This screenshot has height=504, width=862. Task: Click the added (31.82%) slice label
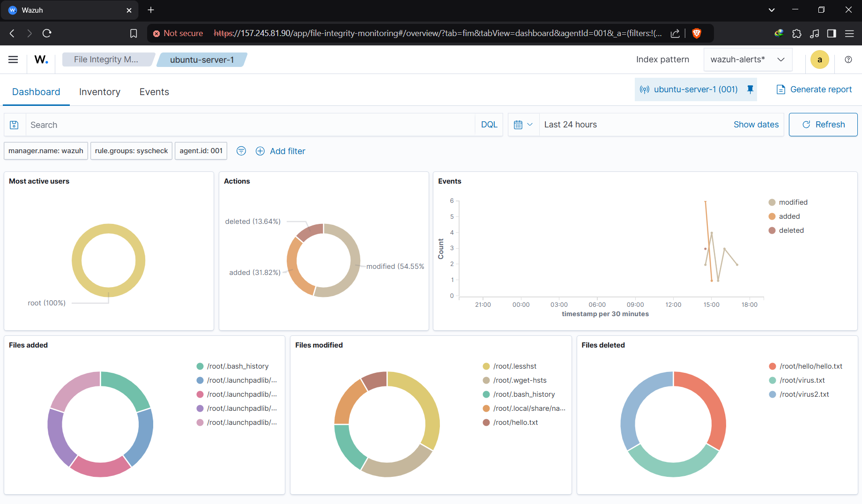pyautogui.click(x=255, y=273)
